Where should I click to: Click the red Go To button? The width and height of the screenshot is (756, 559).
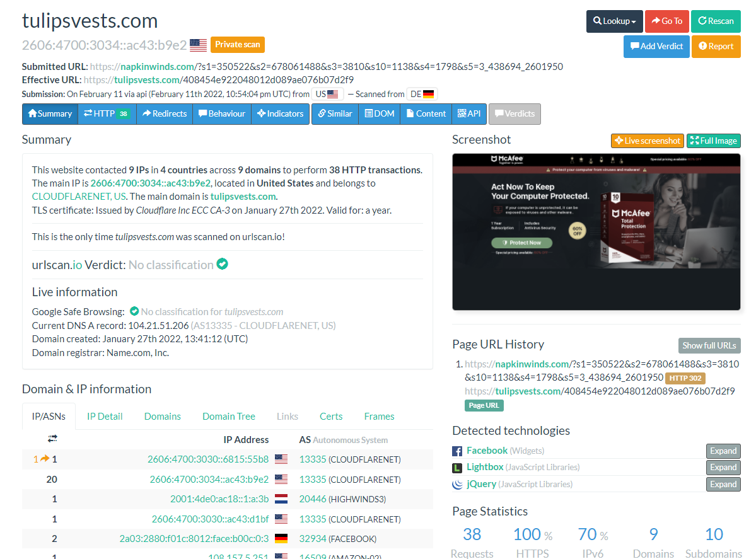666,21
